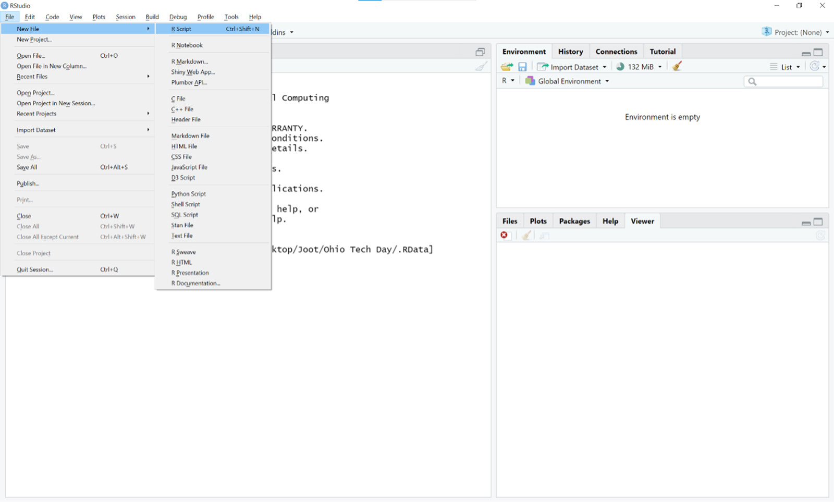Switch to the Tutorial tab

(x=663, y=52)
